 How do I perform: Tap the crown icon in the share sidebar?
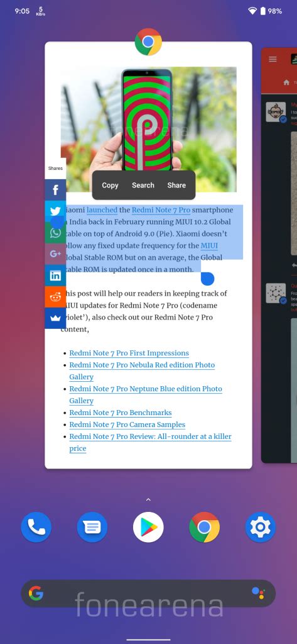coord(55,318)
